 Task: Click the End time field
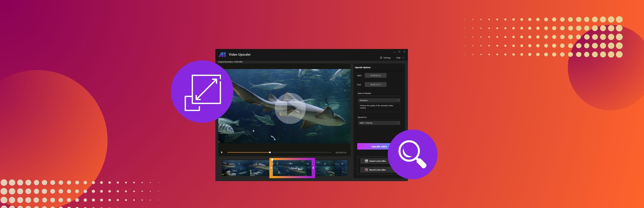(375, 85)
